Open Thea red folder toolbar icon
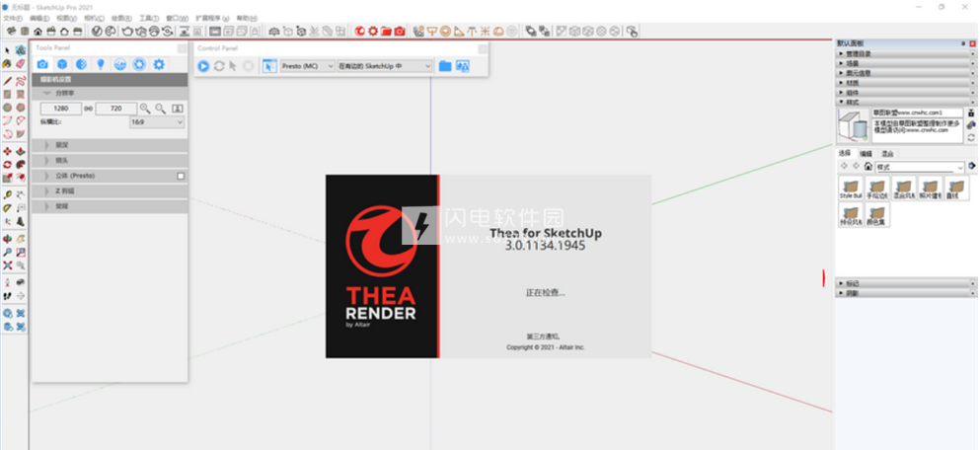 point(386,31)
